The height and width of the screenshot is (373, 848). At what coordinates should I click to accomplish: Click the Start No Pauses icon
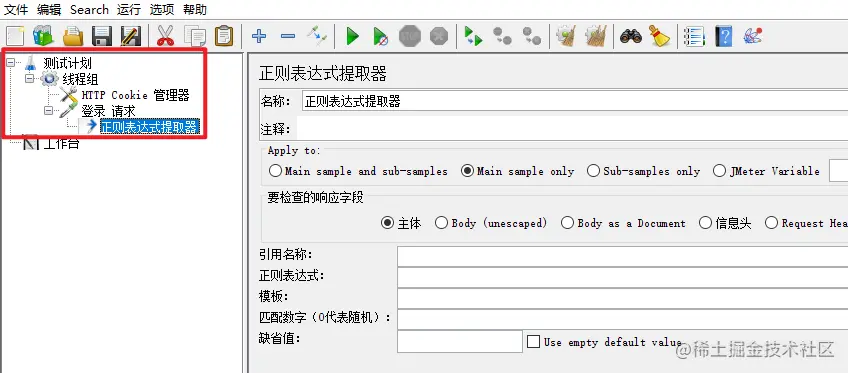point(381,36)
